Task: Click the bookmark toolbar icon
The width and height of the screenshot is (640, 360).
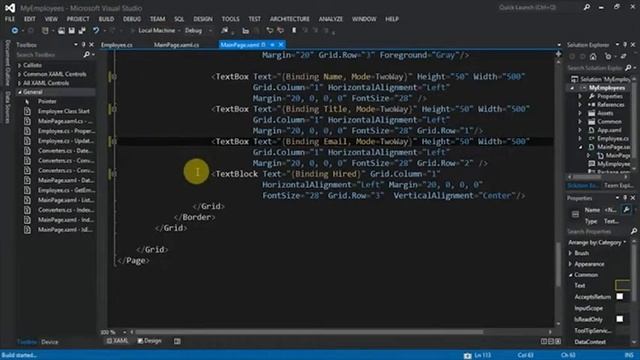Action: 294,31
